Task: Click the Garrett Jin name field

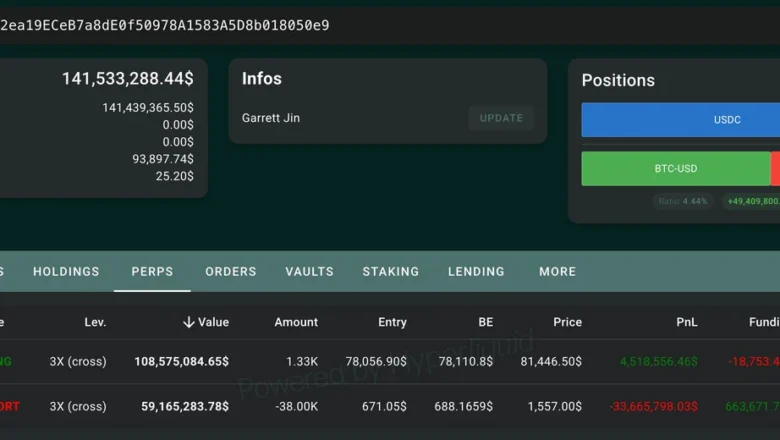Action: [271, 118]
